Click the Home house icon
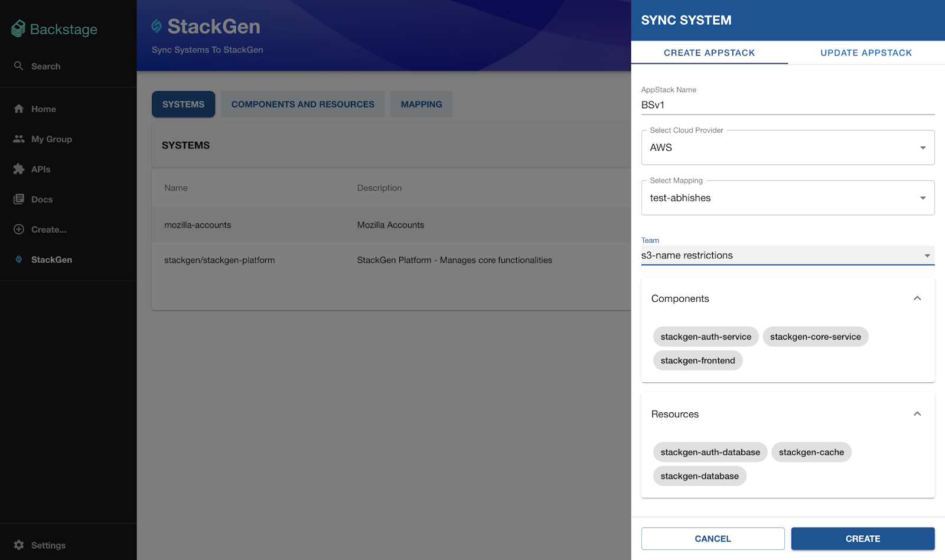The height and width of the screenshot is (560, 945). 19,109
